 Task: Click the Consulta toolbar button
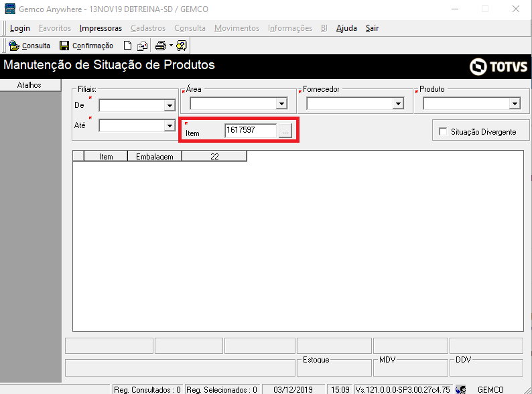point(29,46)
